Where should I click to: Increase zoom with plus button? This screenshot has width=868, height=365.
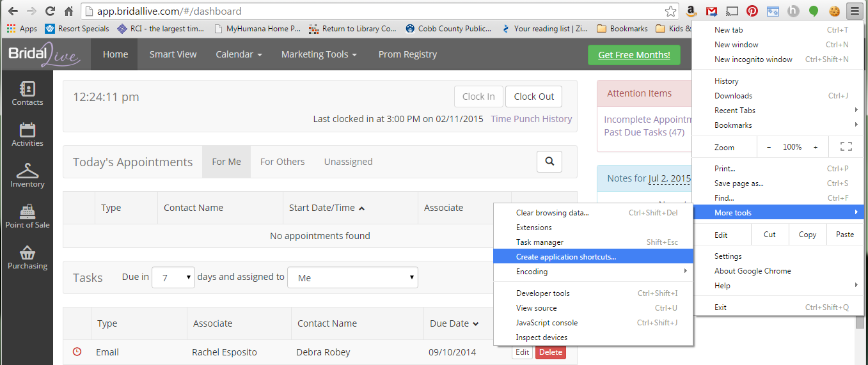[816, 147]
